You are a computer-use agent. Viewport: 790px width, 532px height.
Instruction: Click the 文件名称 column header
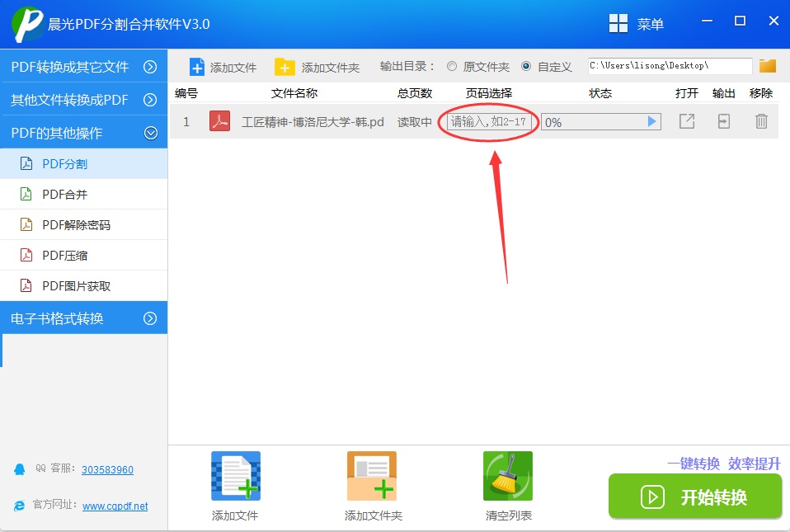pos(294,93)
